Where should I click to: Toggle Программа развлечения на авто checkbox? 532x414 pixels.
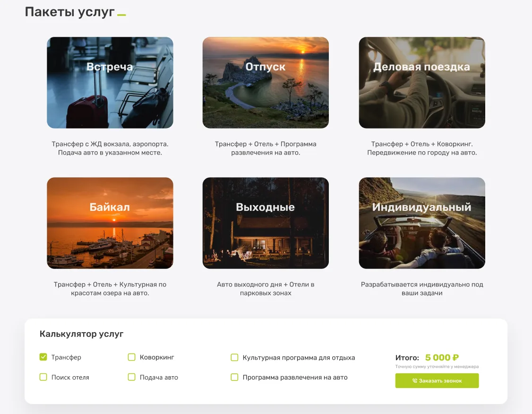pos(234,377)
